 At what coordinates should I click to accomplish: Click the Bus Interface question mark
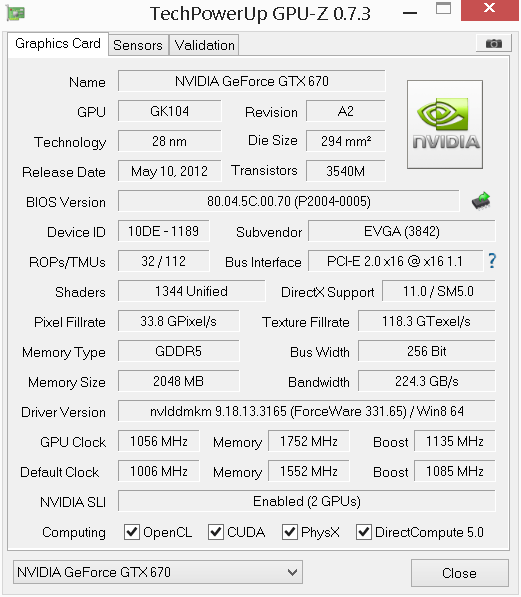click(x=492, y=261)
